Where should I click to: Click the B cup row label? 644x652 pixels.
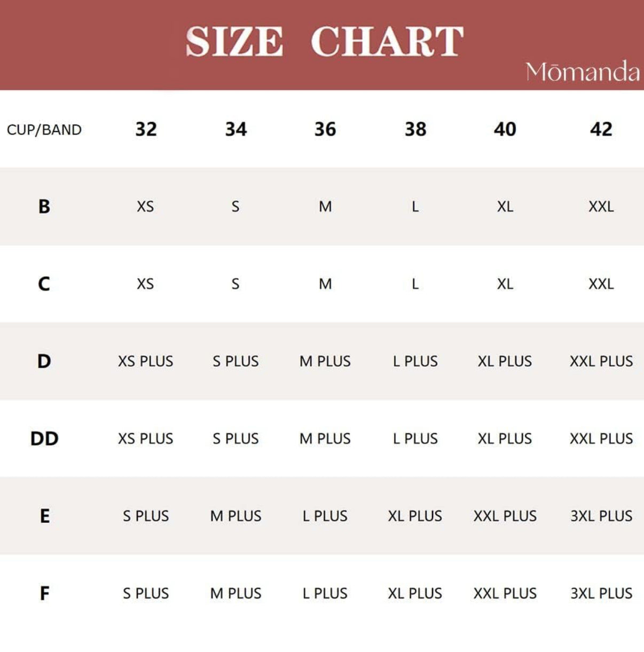pyautogui.click(x=44, y=207)
